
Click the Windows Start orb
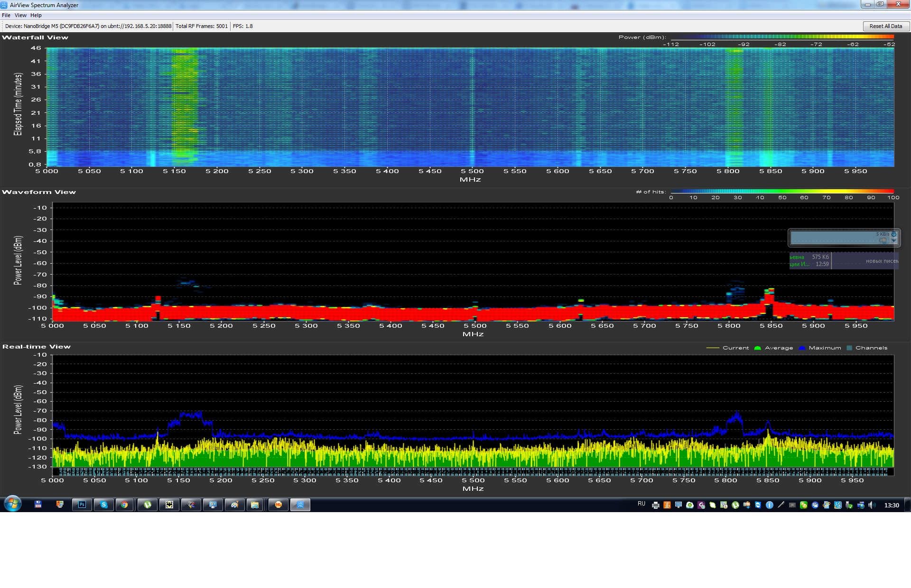(13, 504)
